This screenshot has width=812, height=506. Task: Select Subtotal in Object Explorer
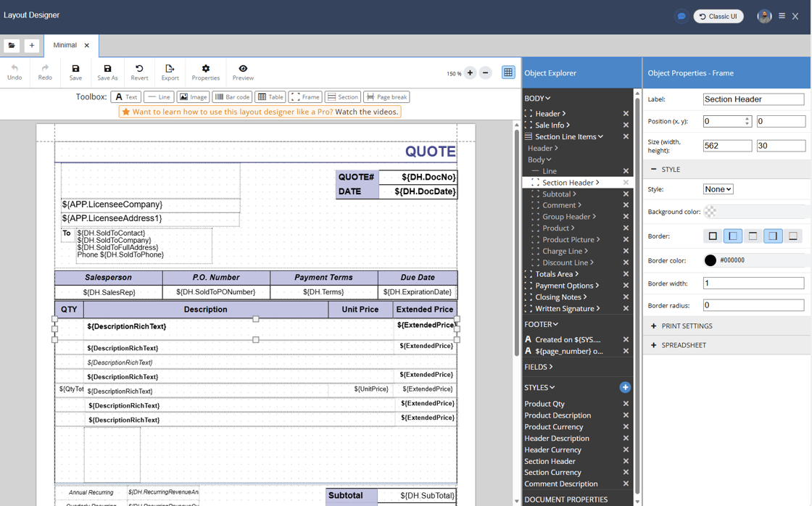[x=556, y=194]
